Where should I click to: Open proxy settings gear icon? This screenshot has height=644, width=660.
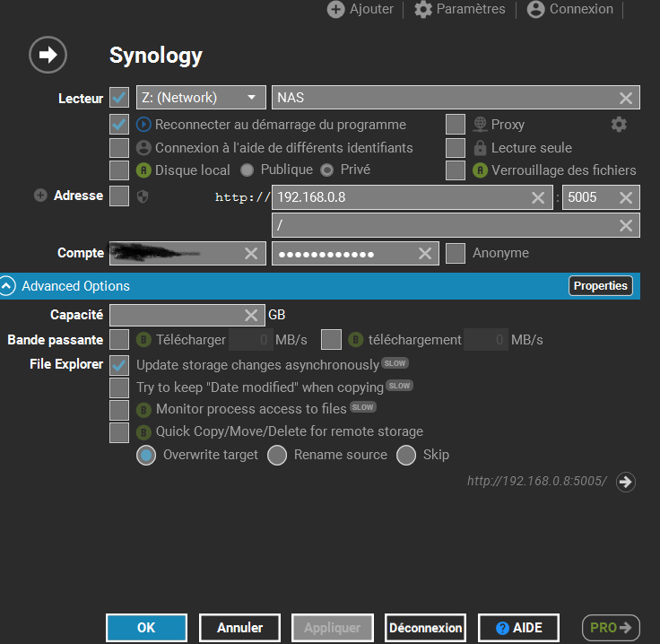[x=619, y=125]
